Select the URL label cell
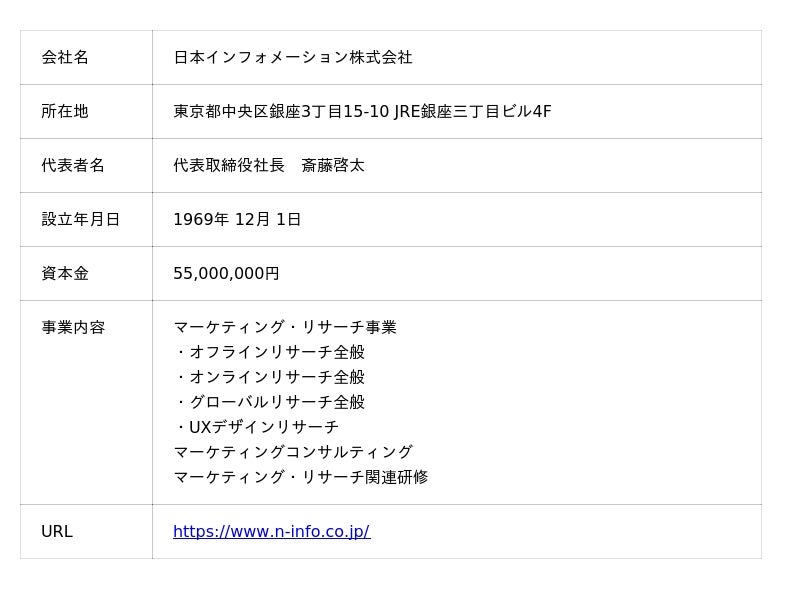800x589 pixels. [x=57, y=532]
